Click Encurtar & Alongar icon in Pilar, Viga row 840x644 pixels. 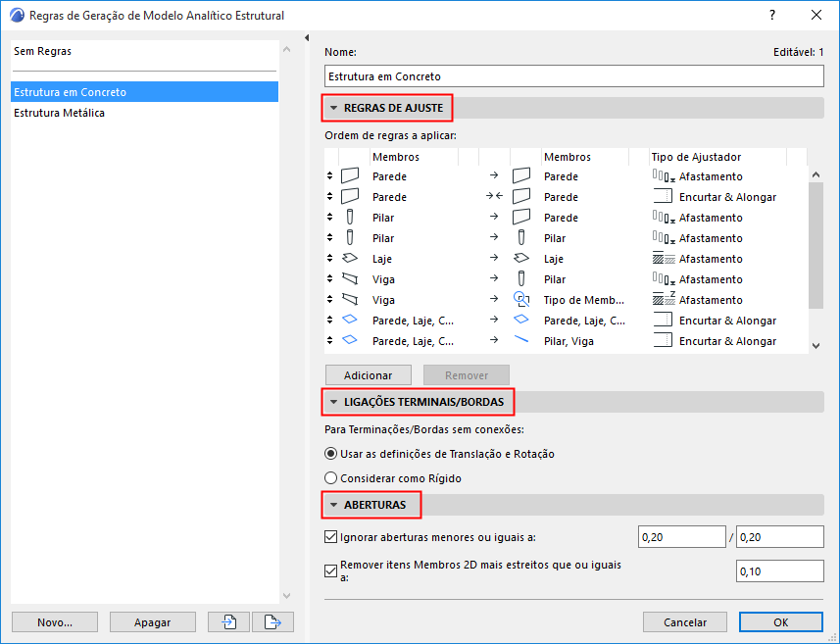coord(663,340)
